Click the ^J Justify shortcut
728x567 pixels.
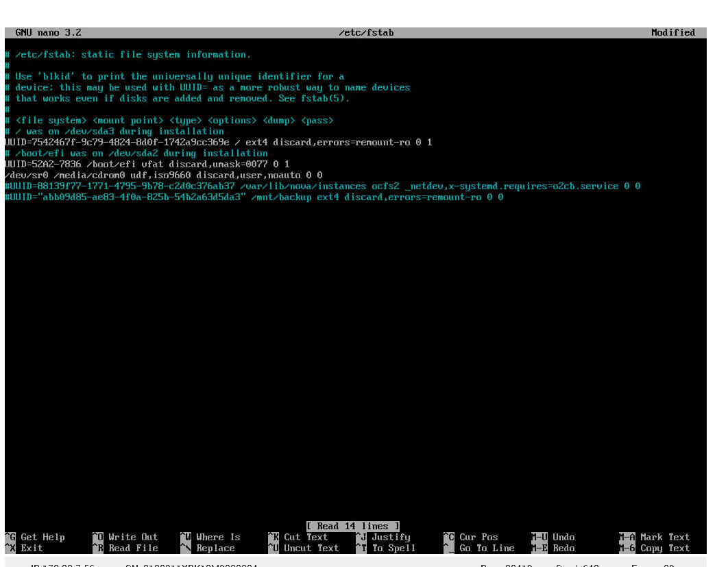tap(383, 537)
